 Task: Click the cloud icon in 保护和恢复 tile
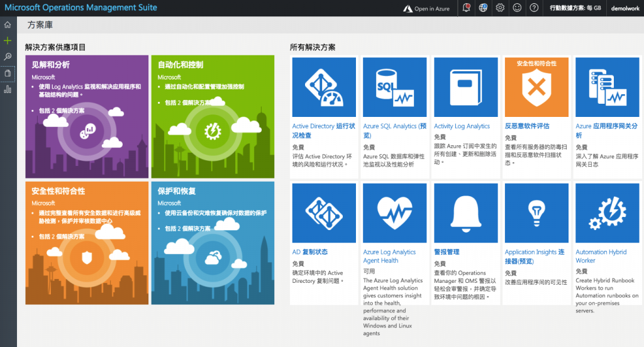coord(213,258)
